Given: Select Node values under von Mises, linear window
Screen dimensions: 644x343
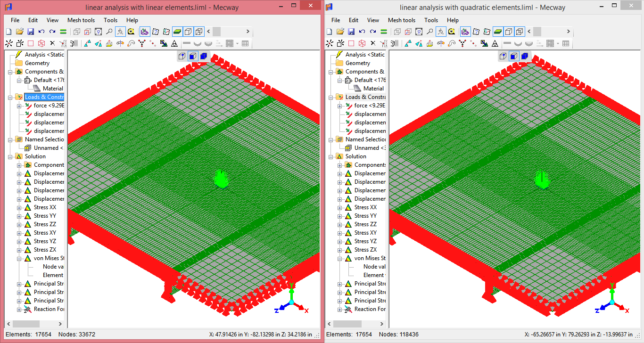Looking at the screenshot, I should (x=52, y=267).
